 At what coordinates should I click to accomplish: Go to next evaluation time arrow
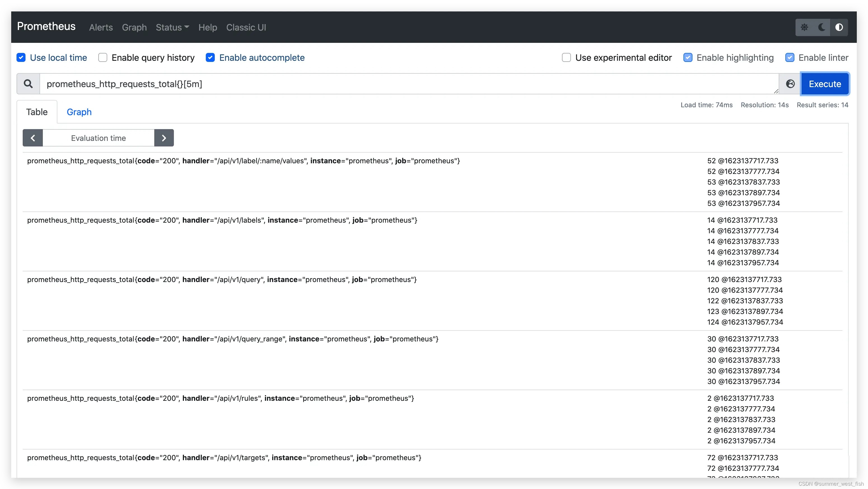164,138
